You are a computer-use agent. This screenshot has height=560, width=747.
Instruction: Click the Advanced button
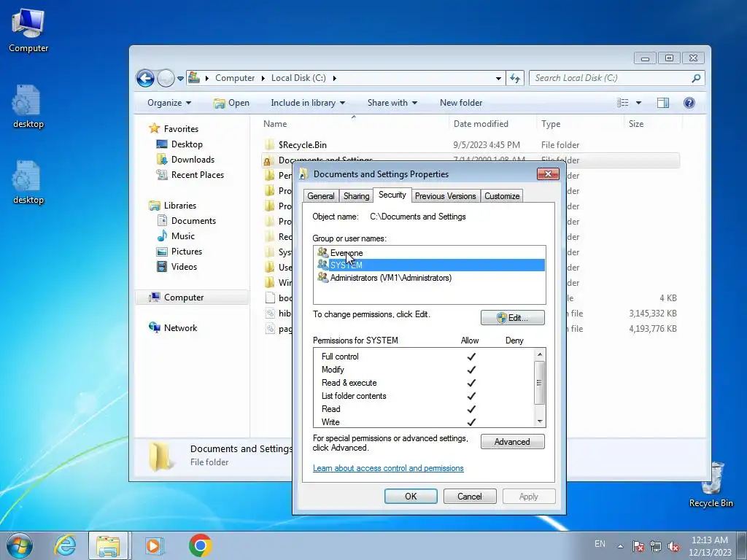pos(513,442)
